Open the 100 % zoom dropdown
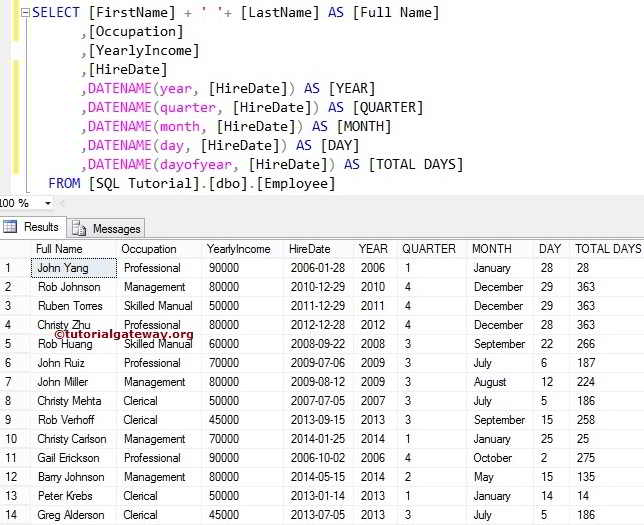The height and width of the screenshot is (525, 644). 48,203
